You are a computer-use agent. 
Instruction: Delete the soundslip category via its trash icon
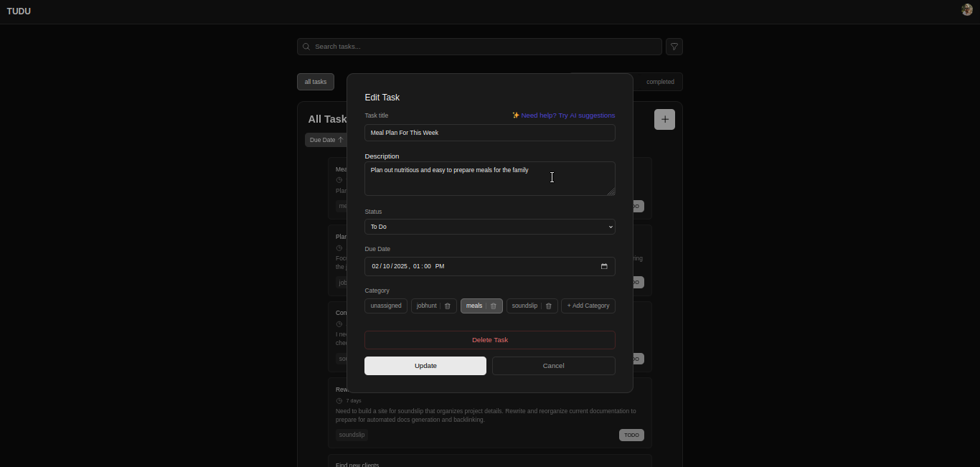tap(549, 306)
